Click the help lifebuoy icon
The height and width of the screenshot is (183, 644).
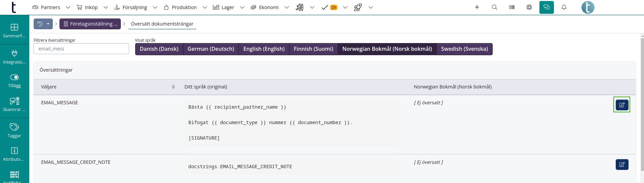point(529,7)
